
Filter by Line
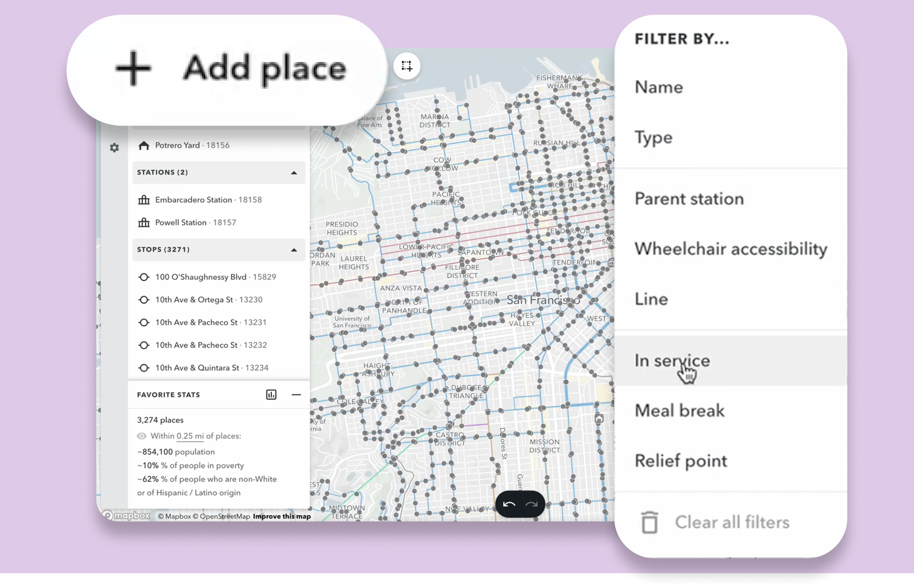click(731, 299)
